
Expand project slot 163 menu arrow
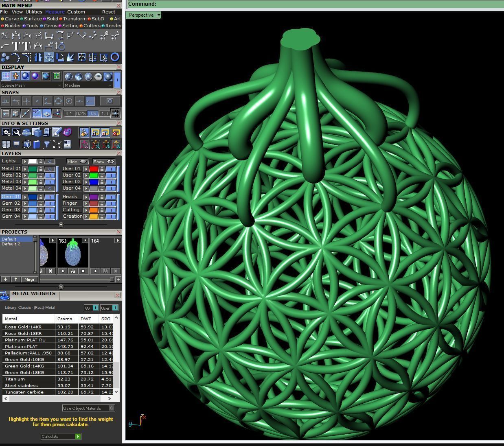tap(85, 240)
